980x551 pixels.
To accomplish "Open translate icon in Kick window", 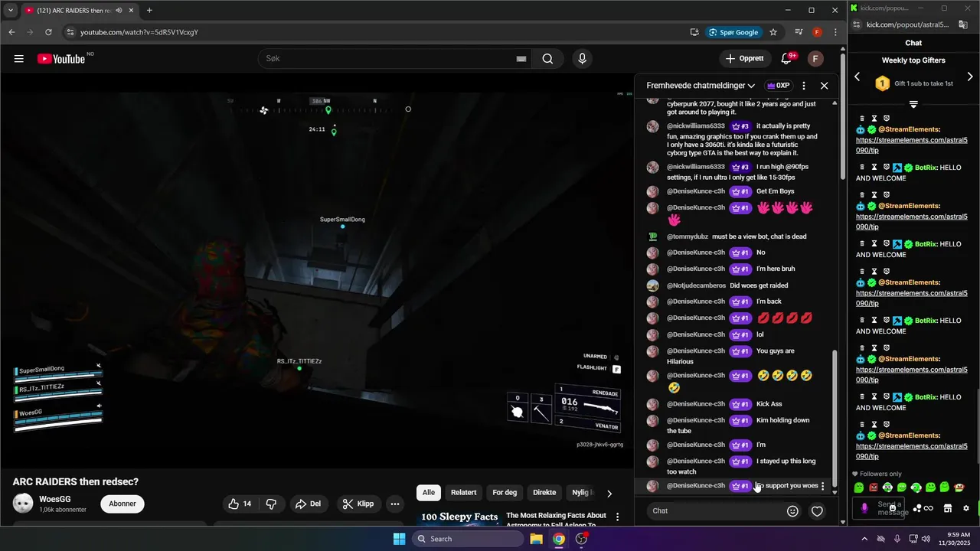I will [963, 24].
